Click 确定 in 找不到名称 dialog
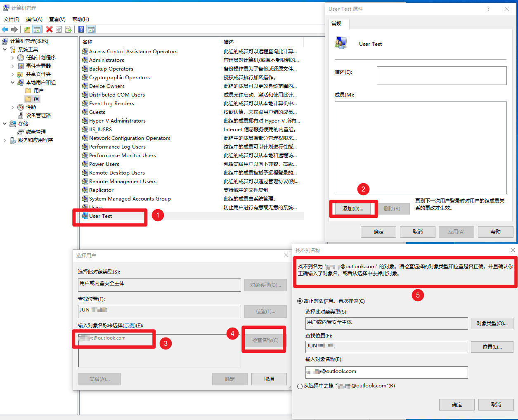Image resolution: width=518 pixels, height=420 pixels. pos(457,405)
